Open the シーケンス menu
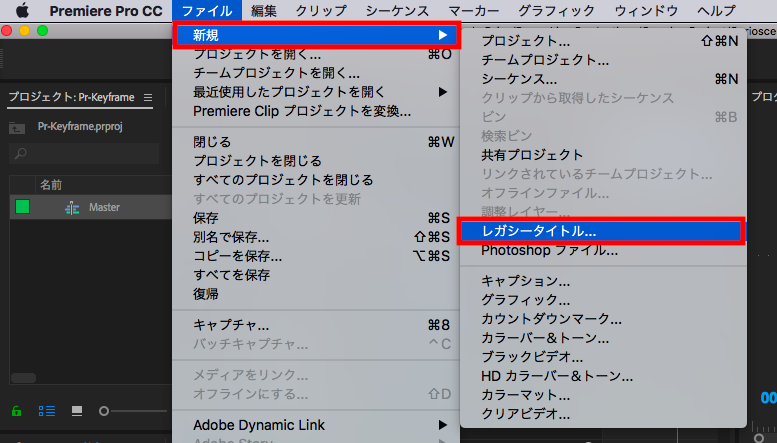 pos(397,11)
